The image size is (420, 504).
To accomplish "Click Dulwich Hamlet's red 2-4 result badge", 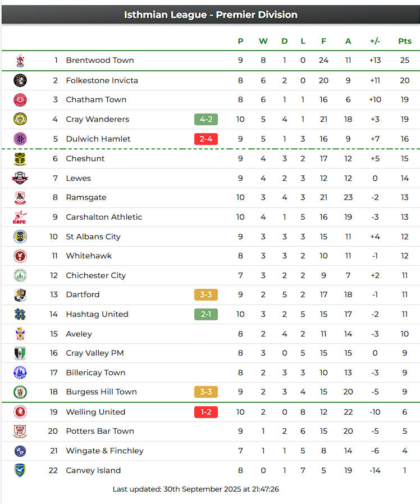I will 206,139.
